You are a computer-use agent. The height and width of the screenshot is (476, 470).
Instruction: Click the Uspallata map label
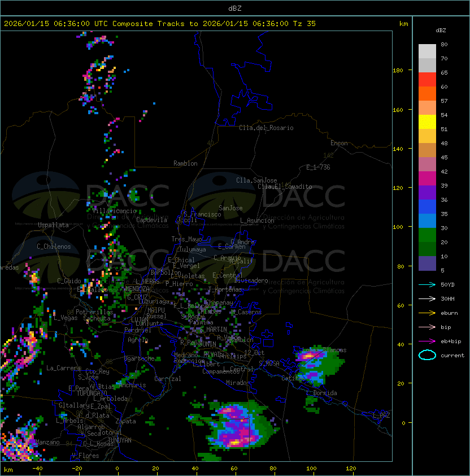(54, 225)
